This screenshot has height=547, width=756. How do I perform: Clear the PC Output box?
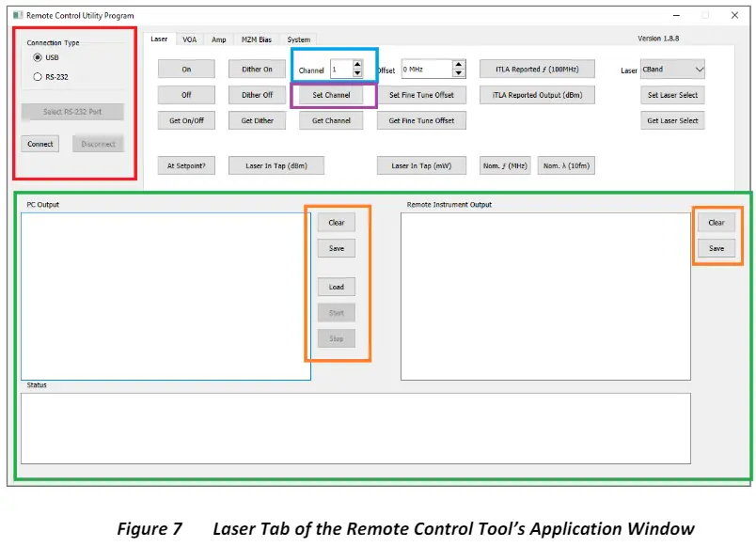click(x=337, y=222)
